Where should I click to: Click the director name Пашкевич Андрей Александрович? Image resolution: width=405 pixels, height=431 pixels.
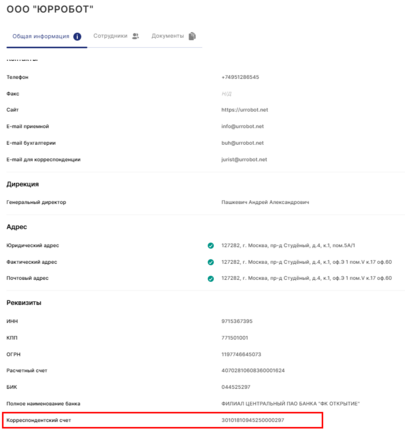pyautogui.click(x=265, y=202)
